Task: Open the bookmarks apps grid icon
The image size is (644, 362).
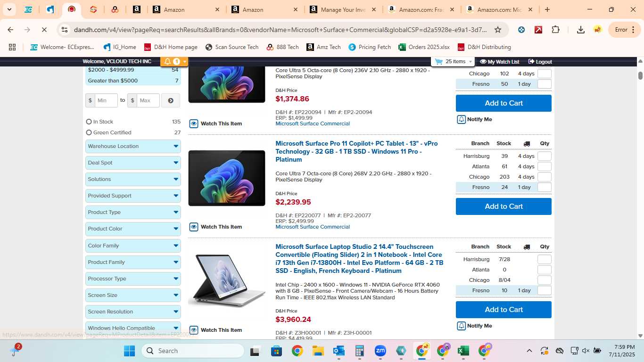Action: pos(12,47)
